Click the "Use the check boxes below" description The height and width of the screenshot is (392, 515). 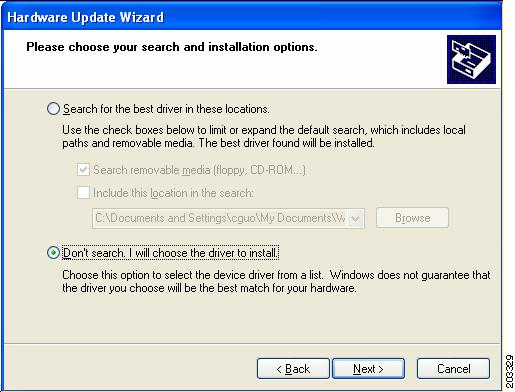click(264, 136)
